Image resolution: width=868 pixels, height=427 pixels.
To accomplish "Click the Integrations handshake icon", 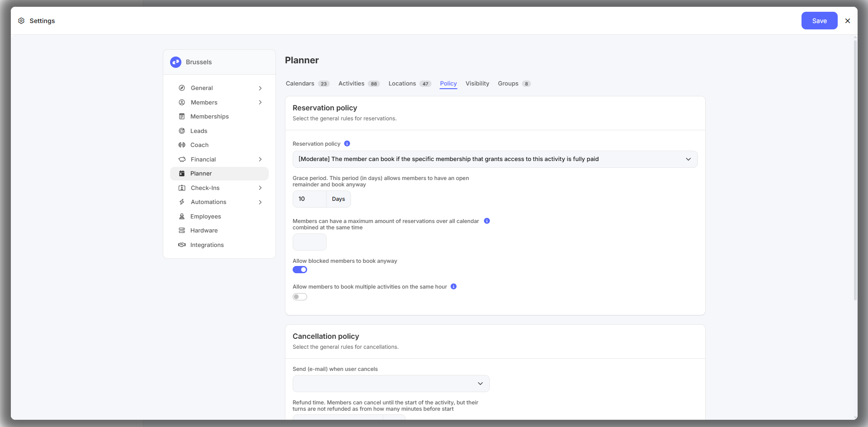I will (x=182, y=245).
